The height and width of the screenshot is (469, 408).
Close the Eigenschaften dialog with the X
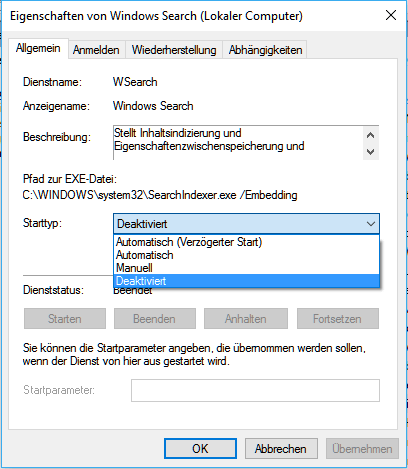pyautogui.click(x=391, y=15)
